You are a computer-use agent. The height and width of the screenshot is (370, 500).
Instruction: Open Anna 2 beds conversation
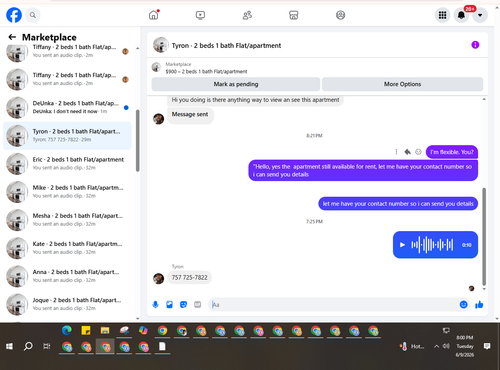(67, 276)
